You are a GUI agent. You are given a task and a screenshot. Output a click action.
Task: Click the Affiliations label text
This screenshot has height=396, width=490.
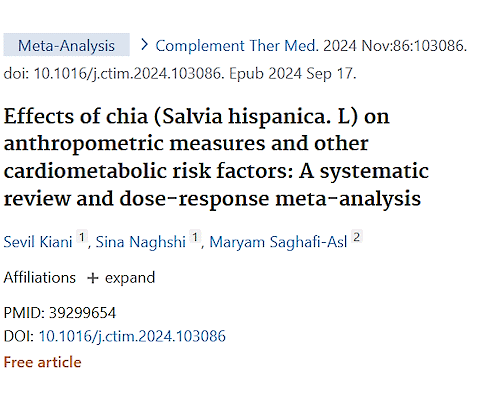coord(40,277)
